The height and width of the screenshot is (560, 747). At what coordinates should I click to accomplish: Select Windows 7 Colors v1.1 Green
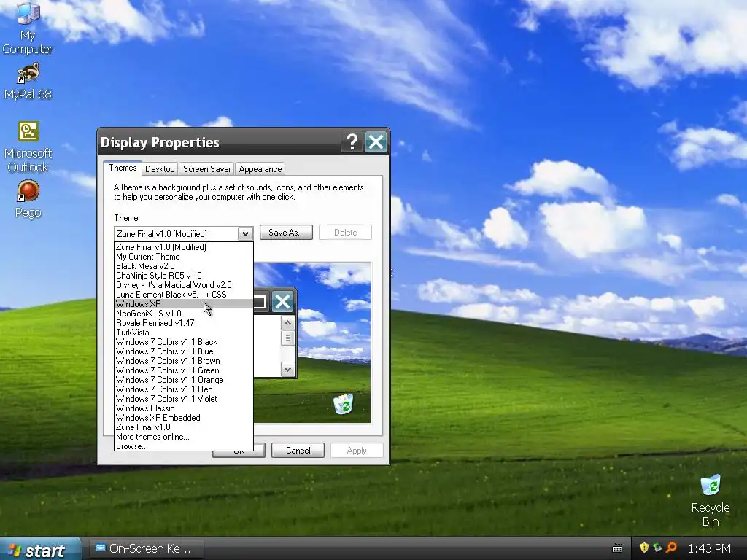coord(183,370)
